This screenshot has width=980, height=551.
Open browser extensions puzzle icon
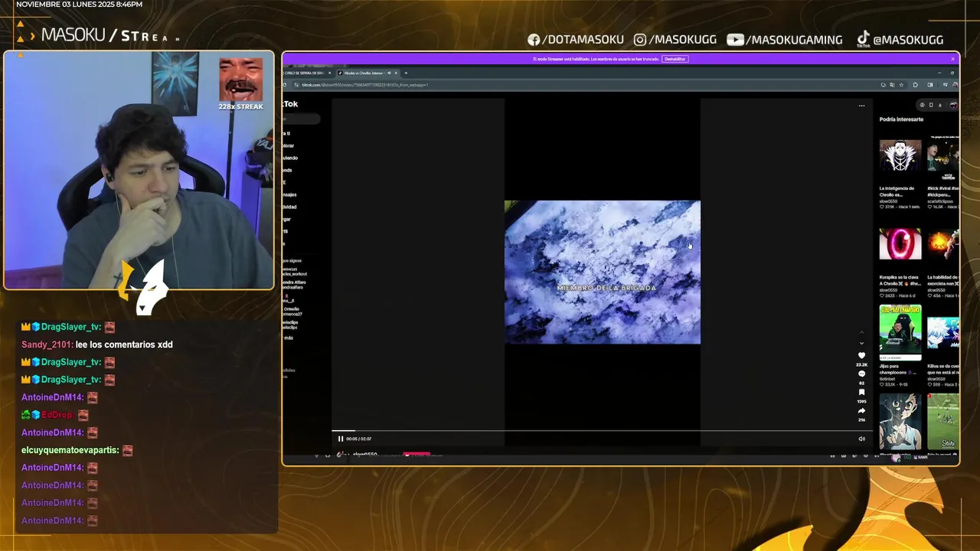916,85
